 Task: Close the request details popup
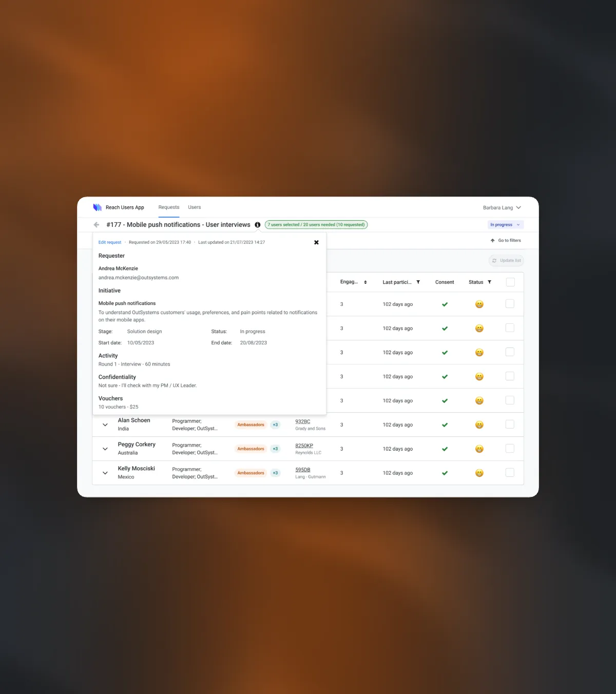click(x=316, y=242)
